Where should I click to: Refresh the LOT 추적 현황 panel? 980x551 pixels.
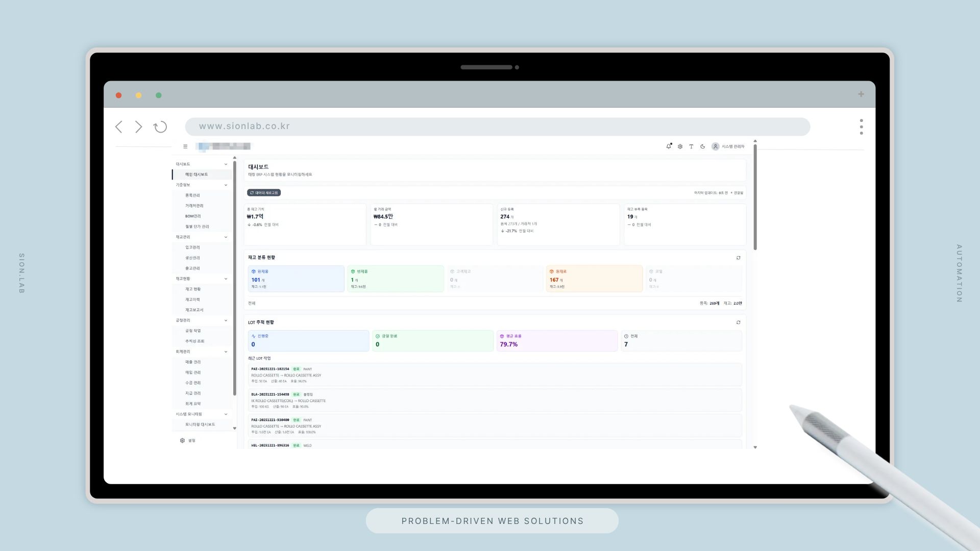[x=738, y=322]
